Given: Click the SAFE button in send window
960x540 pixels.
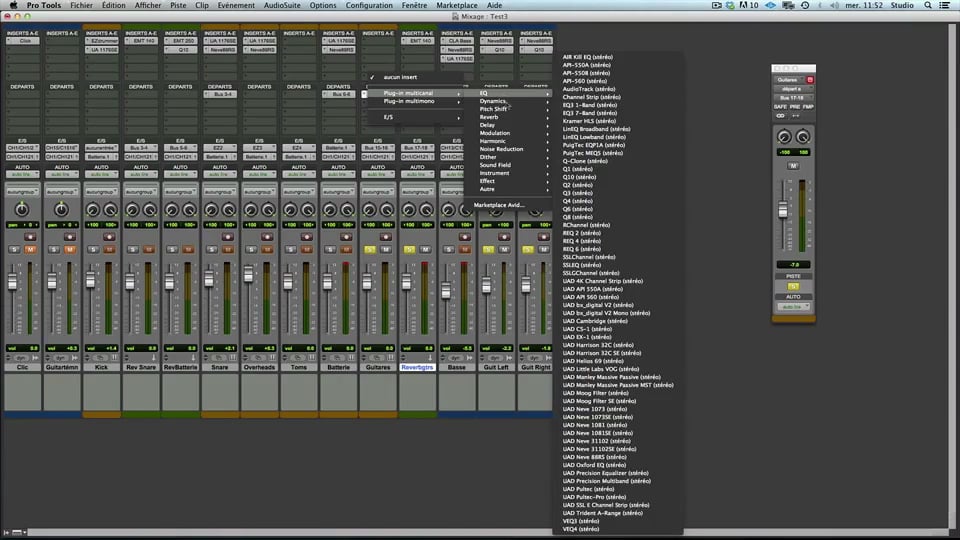Looking at the screenshot, I should 780,107.
